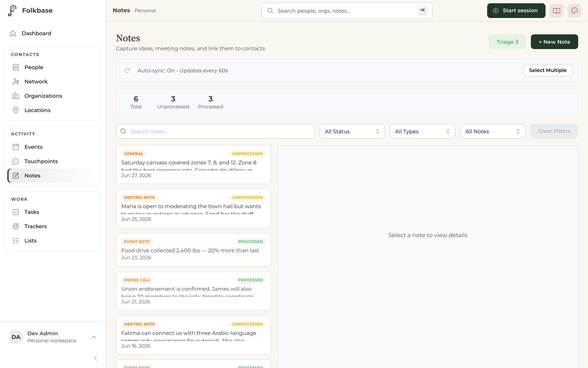Click the Notes edit icon in sidebar
This screenshot has height=368, width=588.
point(16,176)
